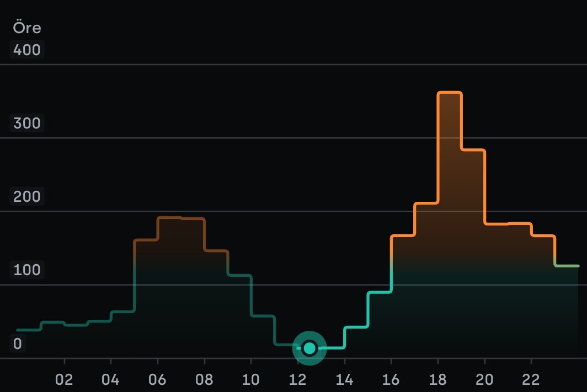Click the 08 hour label
587x392 pixels.
(x=204, y=380)
